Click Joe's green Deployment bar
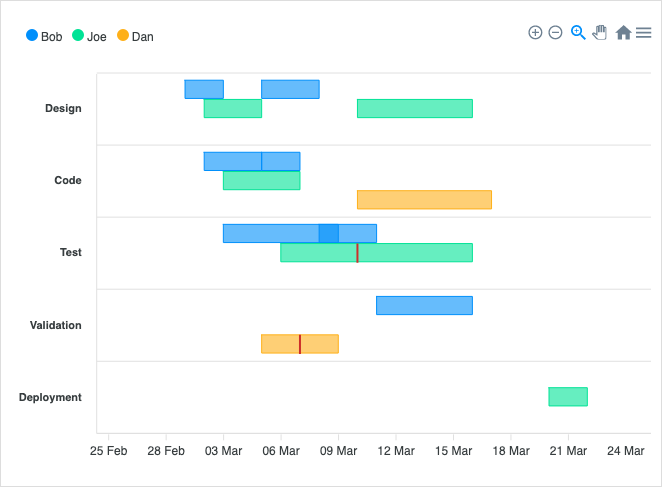 tap(568, 397)
